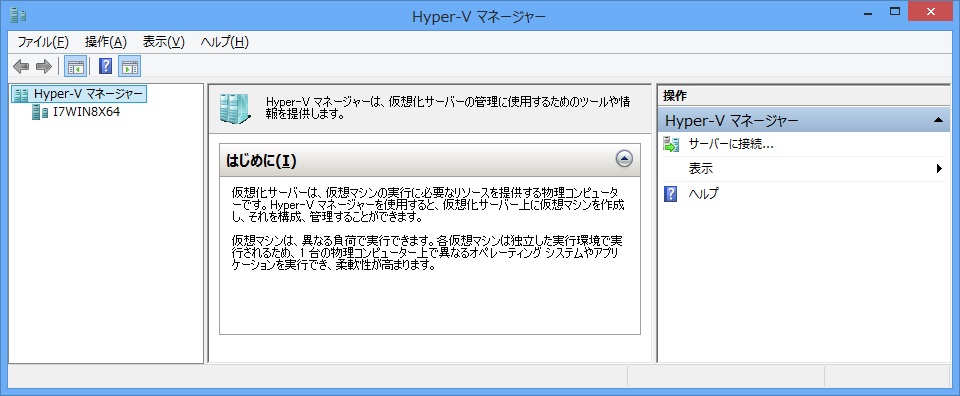Viewport: 960px width, 396px height.
Task: Open the 操作(A) menu
Action: (106, 42)
